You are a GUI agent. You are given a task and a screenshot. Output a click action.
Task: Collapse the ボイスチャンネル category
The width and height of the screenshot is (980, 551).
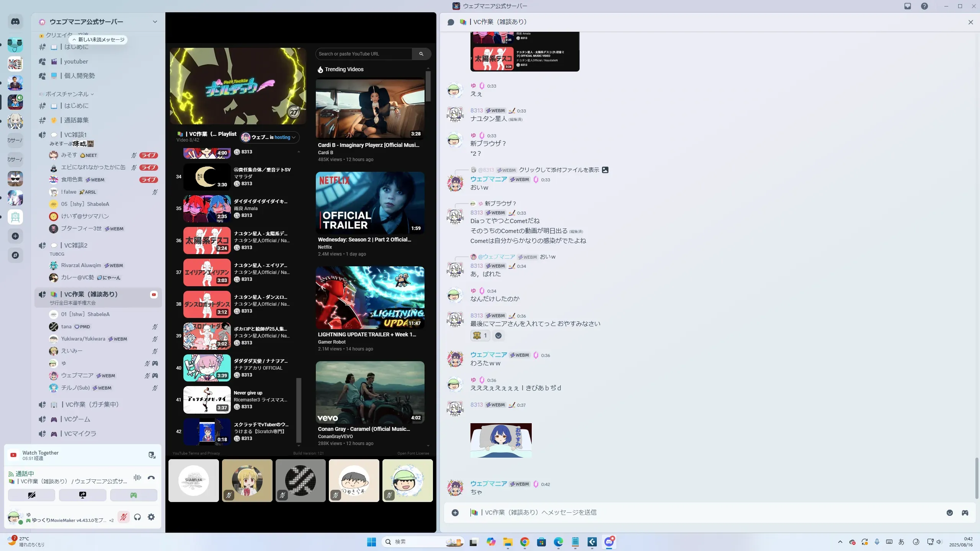(x=67, y=94)
